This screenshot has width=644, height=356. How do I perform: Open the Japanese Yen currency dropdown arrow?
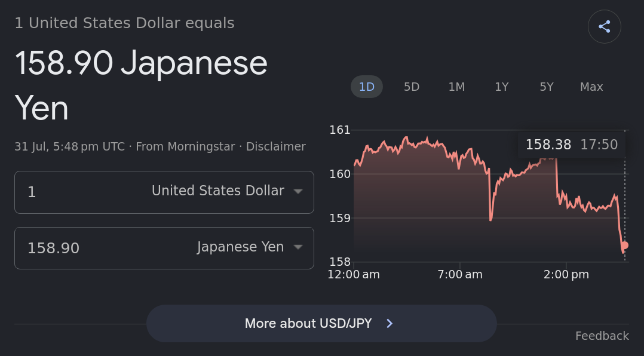tap(298, 247)
